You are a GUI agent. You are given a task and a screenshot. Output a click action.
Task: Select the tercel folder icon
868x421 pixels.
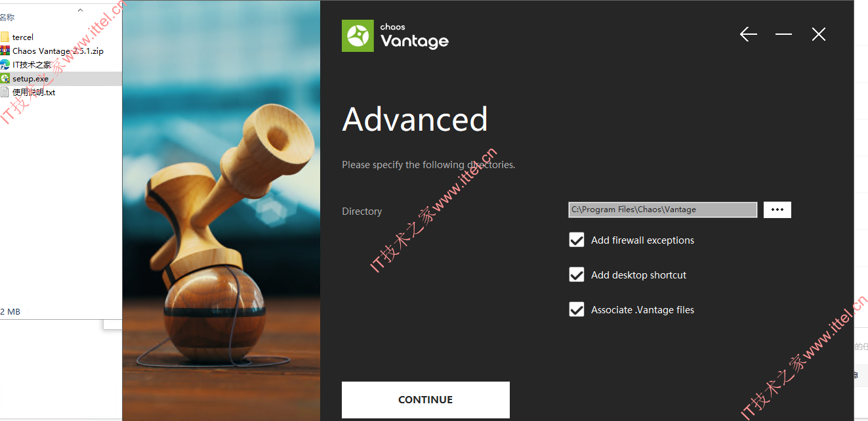click(x=5, y=37)
